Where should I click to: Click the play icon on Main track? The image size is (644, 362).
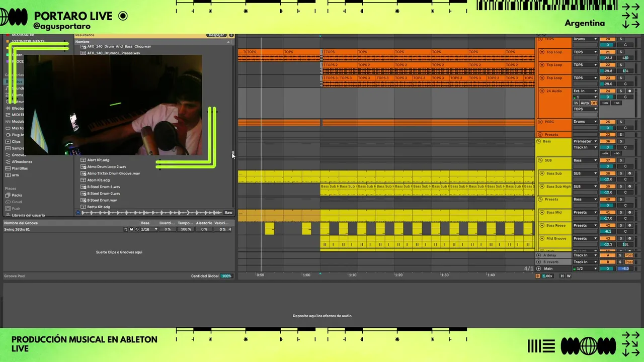click(539, 268)
